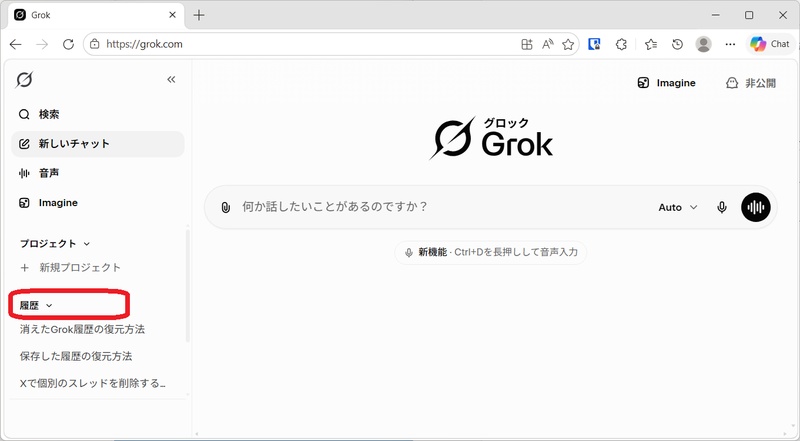The width and height of the screenshot is (800, 441).
Task: Close the Grok browser tab
Action: pyautogui.click(x=172, y=15)
